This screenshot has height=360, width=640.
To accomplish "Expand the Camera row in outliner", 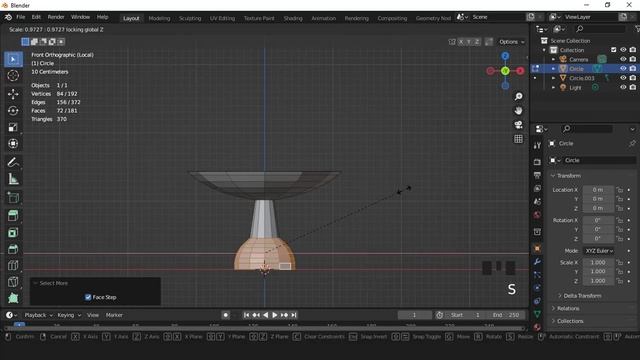I will [x=553, y=59].
